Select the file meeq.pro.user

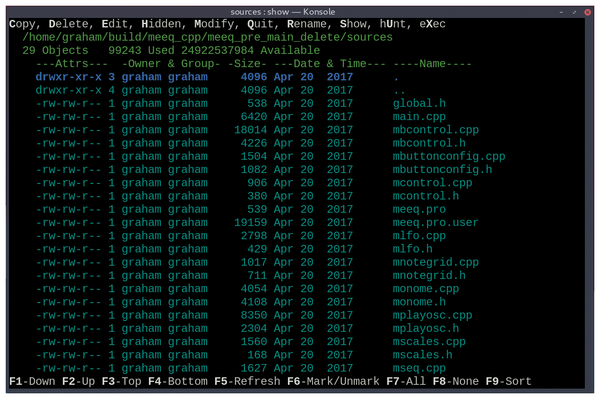point(435,222)
